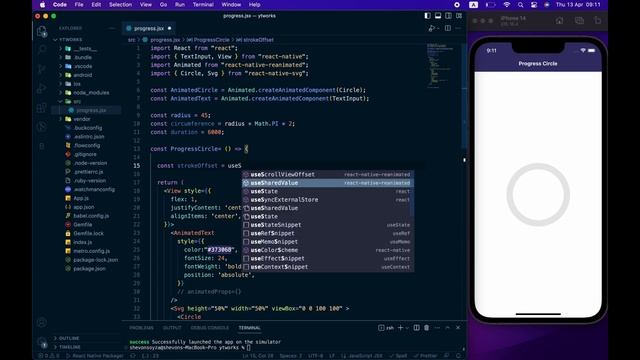Image resolution: width=640 pixels, height=360 pixels.
Task: Click Prettier in status bar
Action: click(425, 356)
